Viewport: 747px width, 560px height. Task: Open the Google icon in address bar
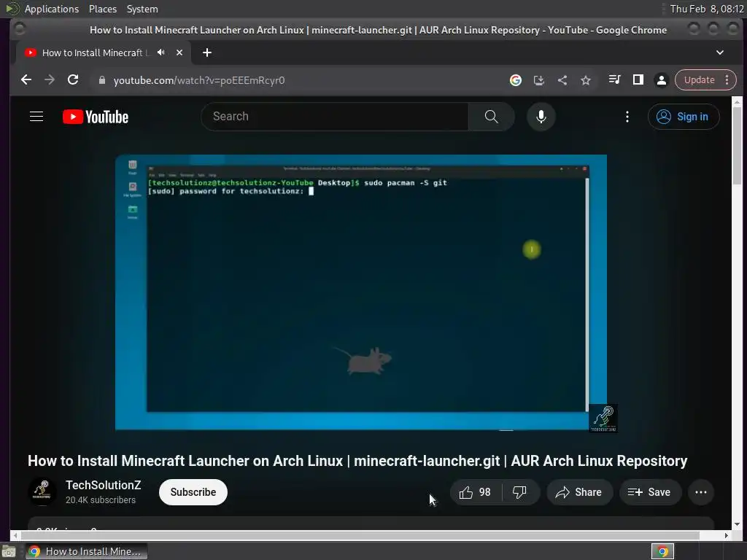click(516, 80)
